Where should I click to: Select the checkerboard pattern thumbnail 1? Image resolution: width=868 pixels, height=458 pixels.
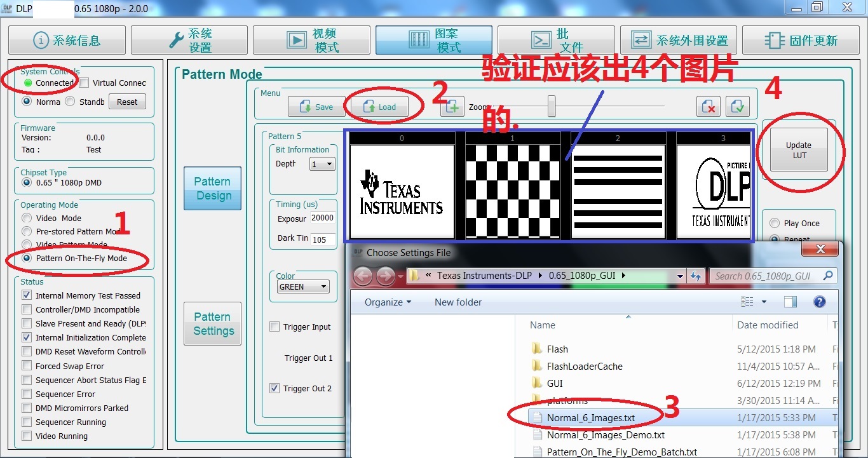(x=512, y=191)
